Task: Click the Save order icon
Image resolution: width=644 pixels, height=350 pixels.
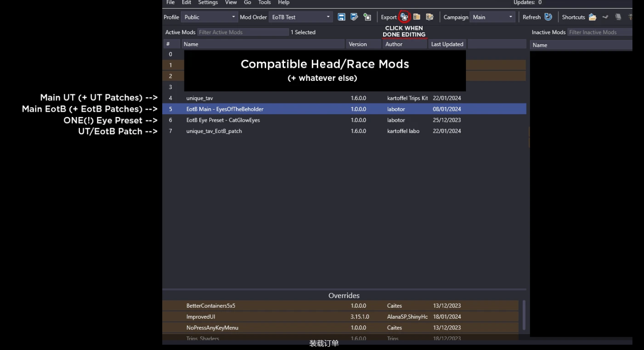Action: [341, 17]
